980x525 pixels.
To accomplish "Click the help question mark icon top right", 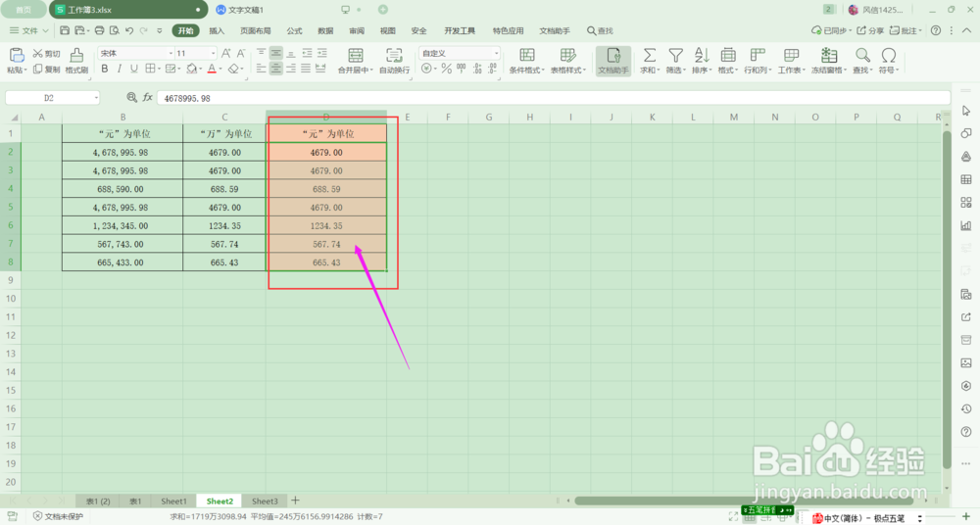I will tap(936, 30).
